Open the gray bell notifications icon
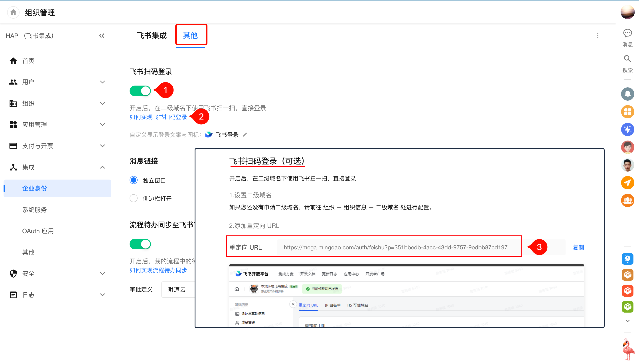 (x=627, y=94)
